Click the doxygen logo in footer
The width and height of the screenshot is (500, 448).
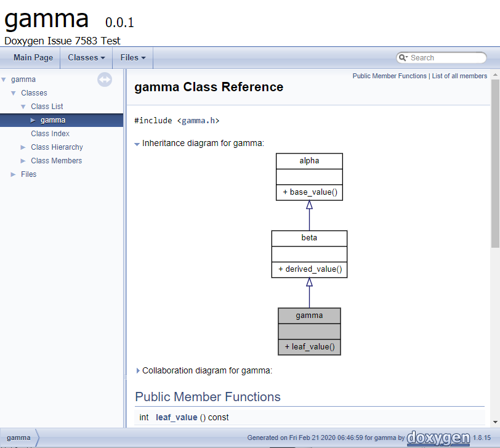(x=438, y=438)
